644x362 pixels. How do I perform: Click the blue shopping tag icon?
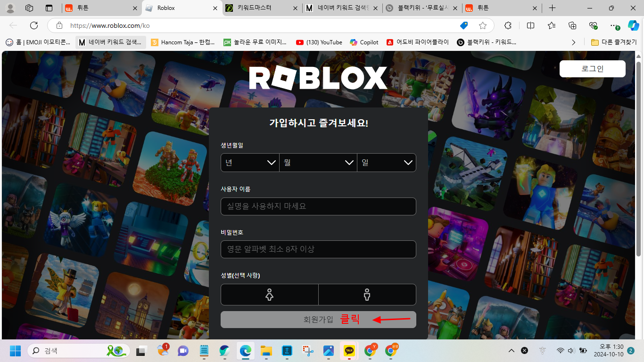pos(464,25)
